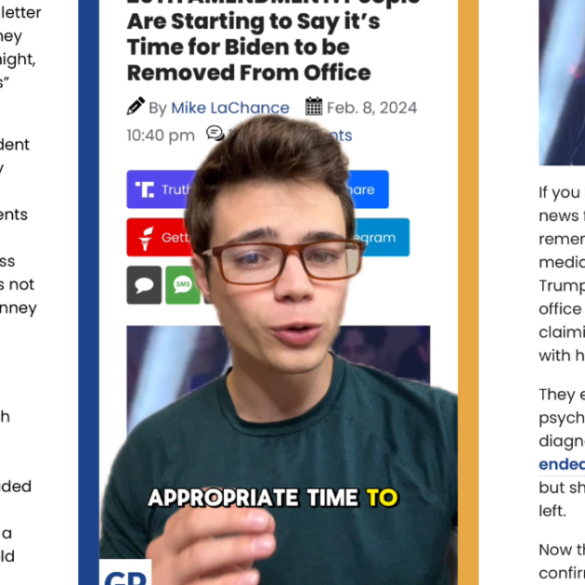
Task: Click the blue Share button
Action: coord(367,189)
